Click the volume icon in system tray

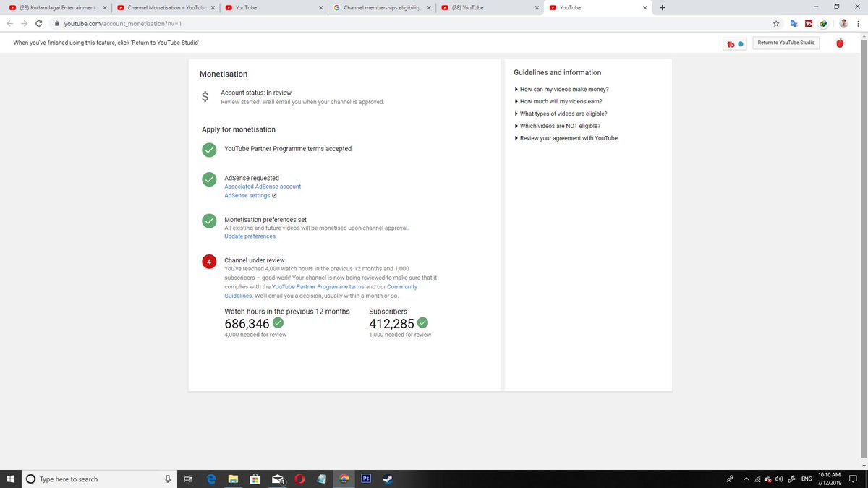779,479
